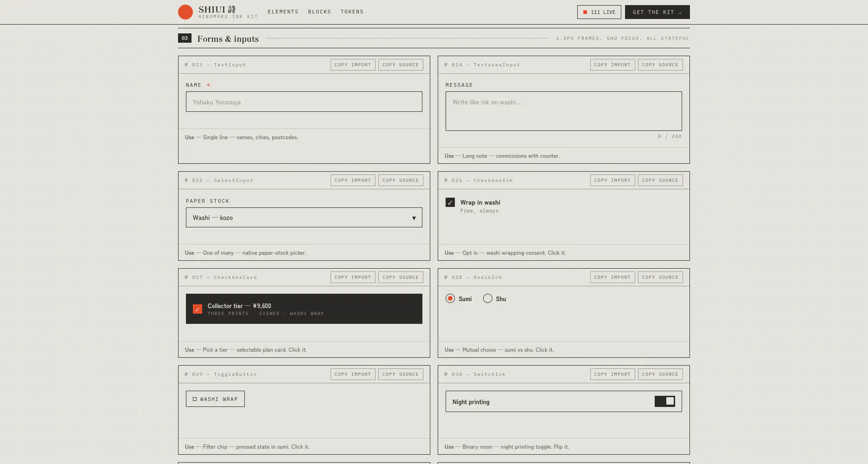Click the small glyph icon beside 026 CheckboxInk
Screen dimensions: 868x464
point(446,180)
